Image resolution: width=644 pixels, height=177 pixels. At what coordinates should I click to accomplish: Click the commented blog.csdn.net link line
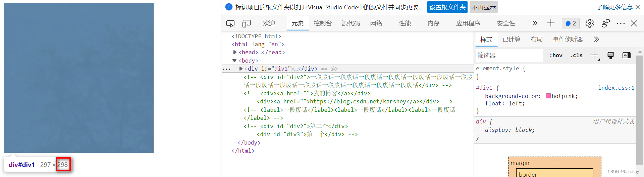355,101
